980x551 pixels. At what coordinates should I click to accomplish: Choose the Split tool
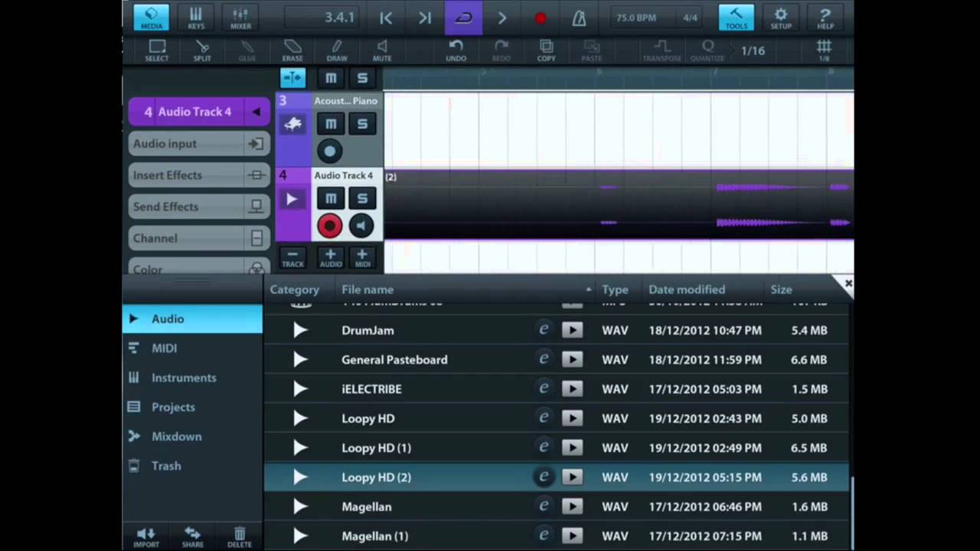[202, 51]
